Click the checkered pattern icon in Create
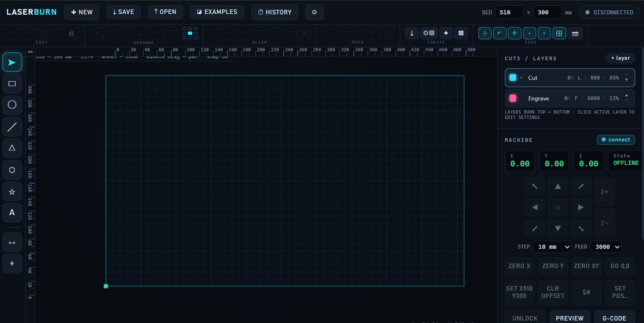 click(x=461, y=33)
